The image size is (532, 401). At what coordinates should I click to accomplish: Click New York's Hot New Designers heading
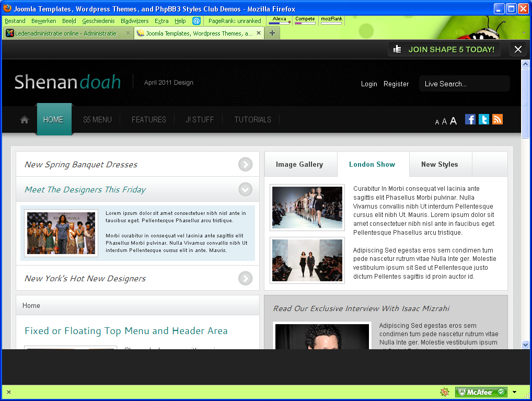(85, 279)
